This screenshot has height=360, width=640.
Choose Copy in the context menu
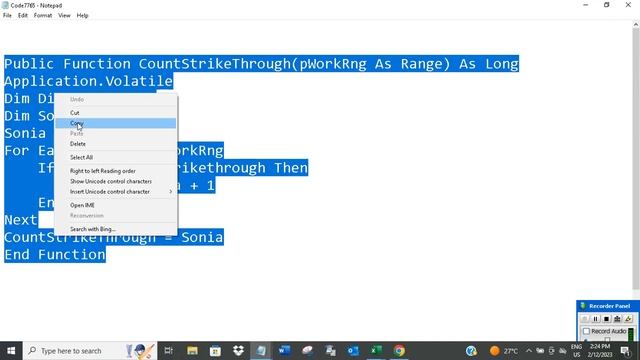coord(116,123)
